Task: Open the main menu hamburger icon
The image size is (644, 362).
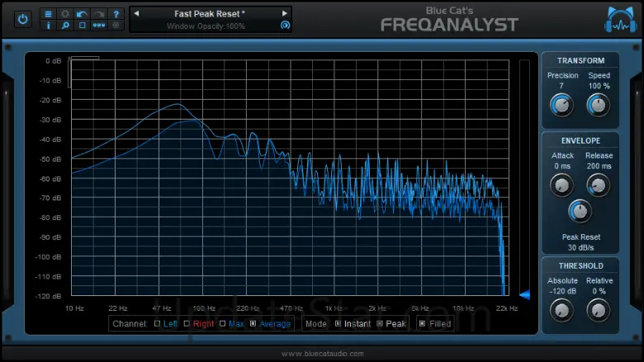Action: coord(48,14)
